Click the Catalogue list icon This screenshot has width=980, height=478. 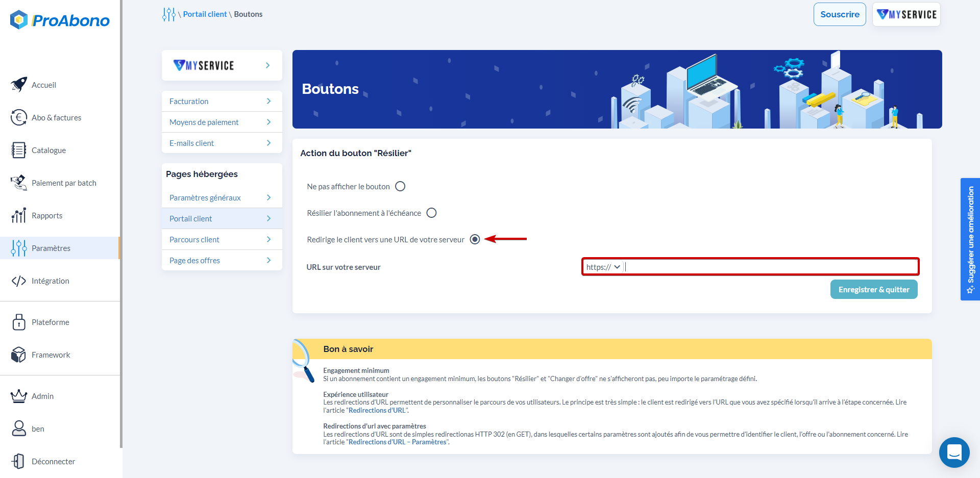19,150
